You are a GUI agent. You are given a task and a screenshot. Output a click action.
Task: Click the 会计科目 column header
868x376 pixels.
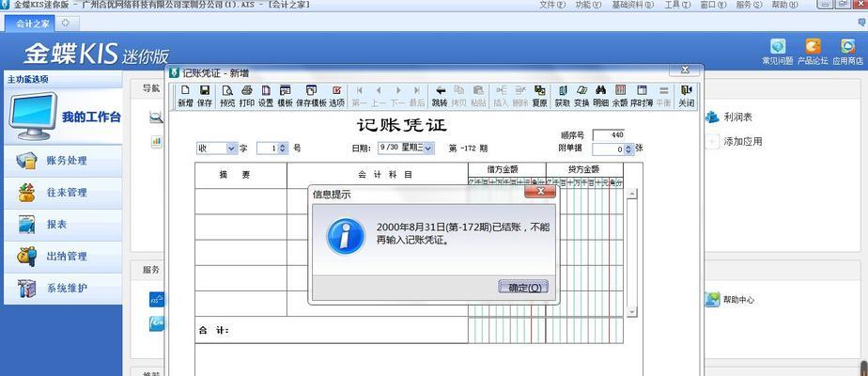point(378,175)
